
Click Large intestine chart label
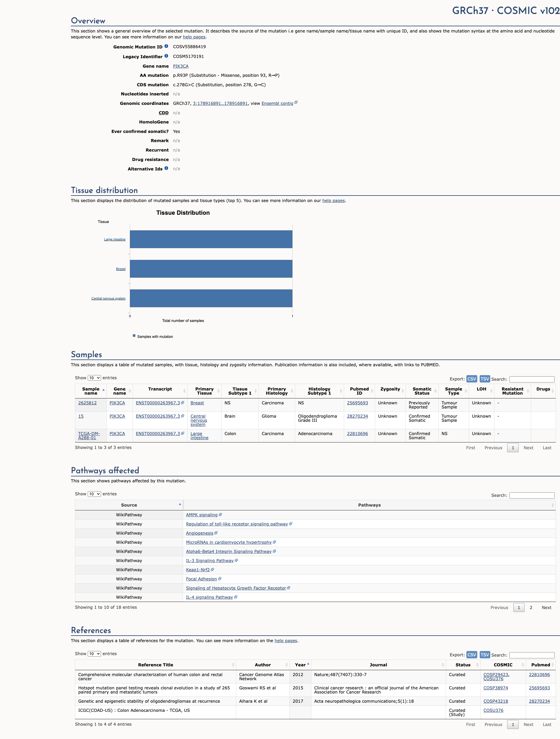[x=115, y=239]
